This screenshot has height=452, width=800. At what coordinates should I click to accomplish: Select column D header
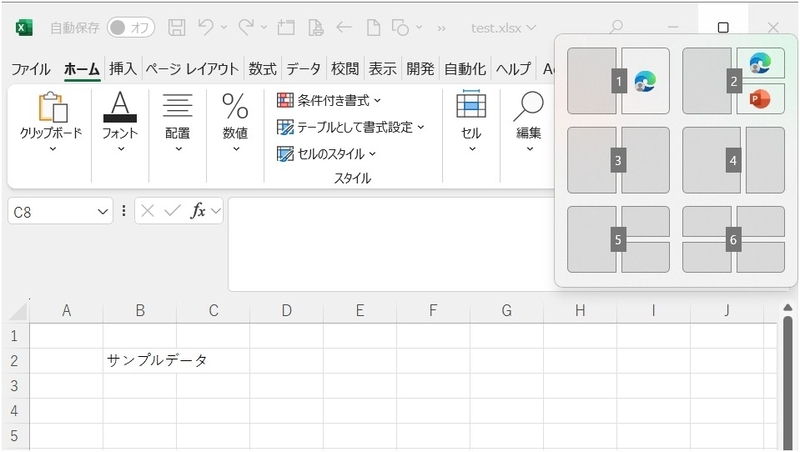287,310
